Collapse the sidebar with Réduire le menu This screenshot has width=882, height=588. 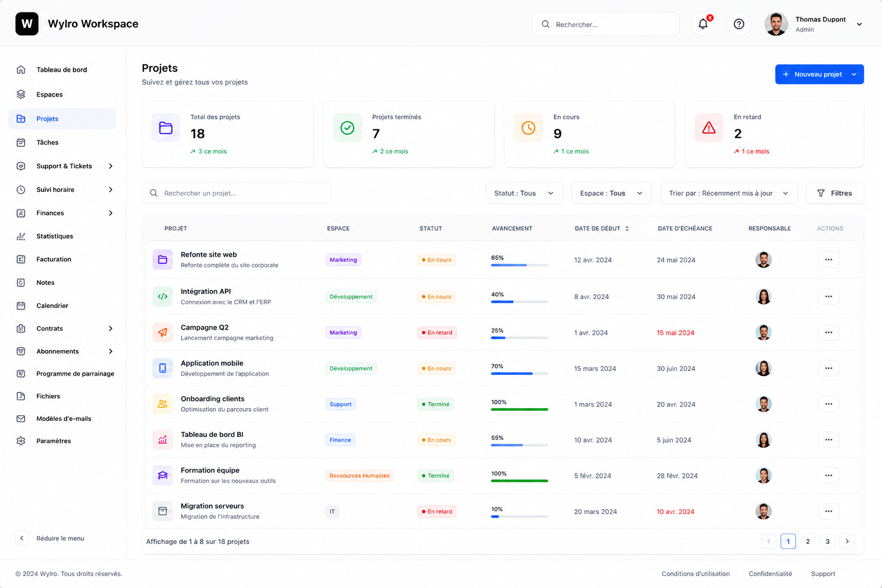tap(51, 538)
